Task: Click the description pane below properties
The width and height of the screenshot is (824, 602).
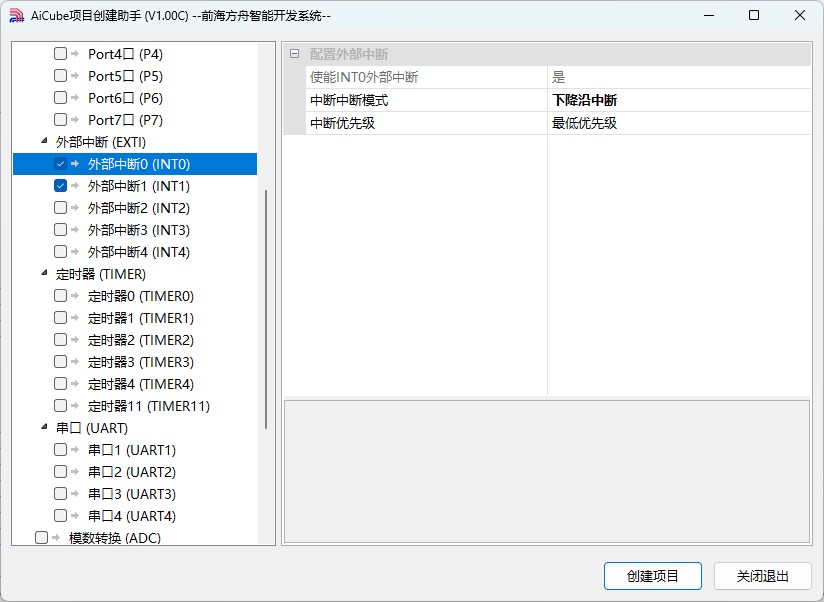Action: (547, 471)
